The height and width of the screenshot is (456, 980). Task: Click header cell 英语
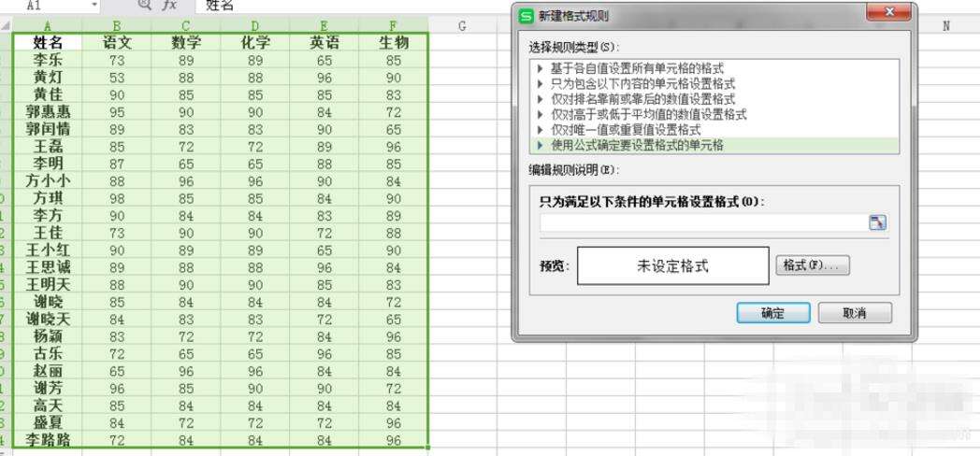324,42
